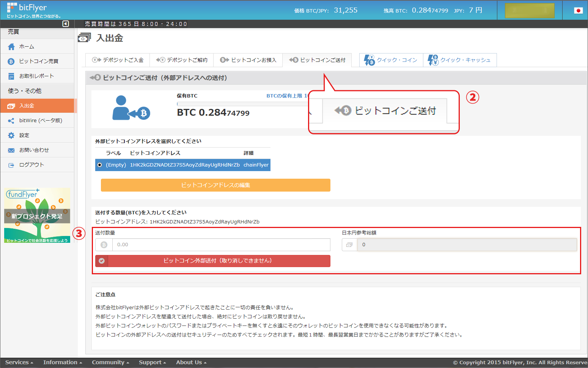Image resolution: width=588 pixels, height=368 pixels.
Task: Click the 設定 gear icon
Action: [11, 135]
